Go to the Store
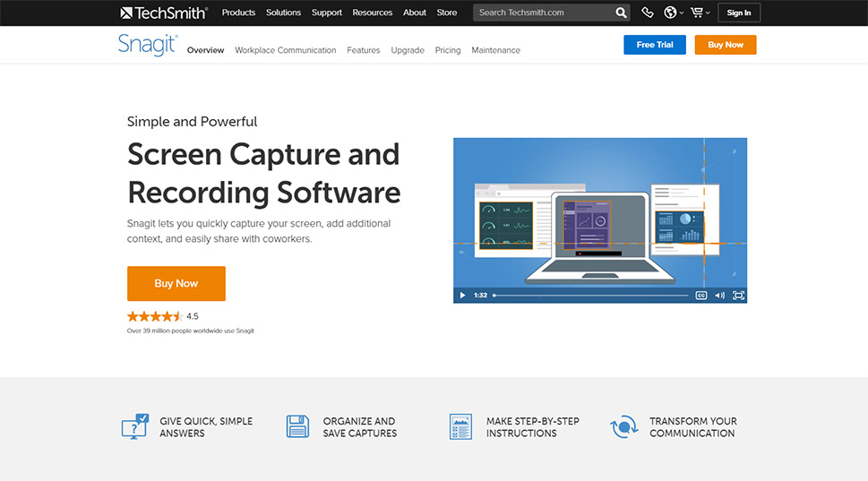 pyautogui.click(x=447, y=13)
